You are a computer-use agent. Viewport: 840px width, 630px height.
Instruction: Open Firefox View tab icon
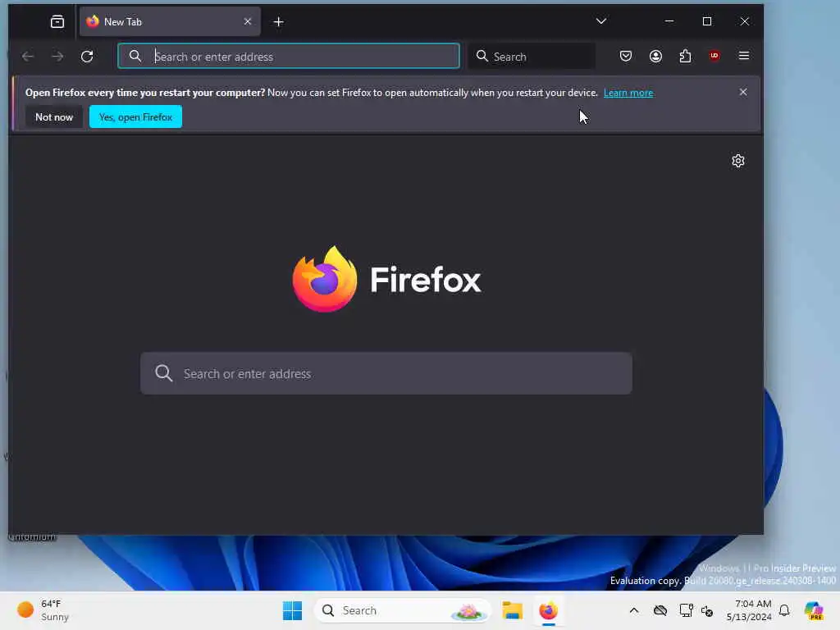point(57,22)
